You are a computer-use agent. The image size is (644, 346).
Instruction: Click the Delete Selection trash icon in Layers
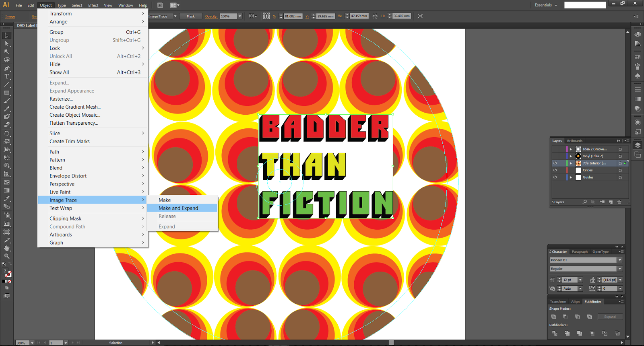(619, 202)
